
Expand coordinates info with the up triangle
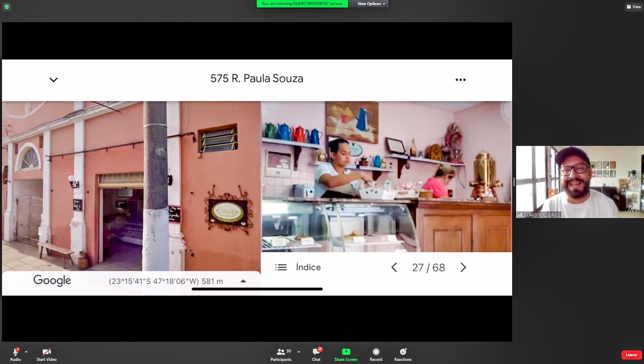243,281
